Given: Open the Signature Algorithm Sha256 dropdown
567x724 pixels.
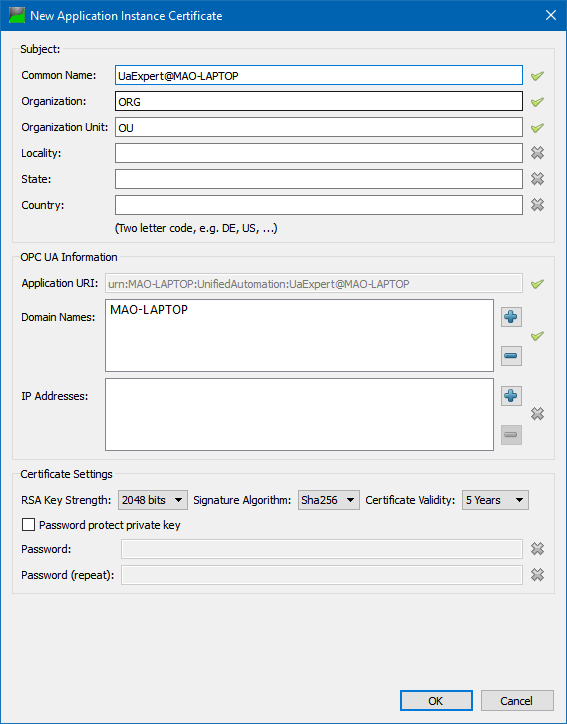Looking at the screenshot, I should click(x=329, y=500).
